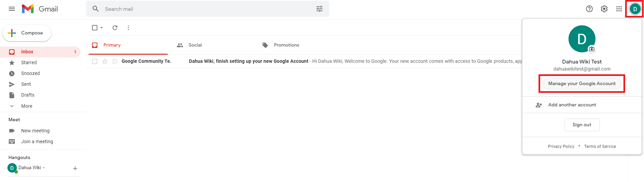Switch to the Social tab
This screenshot has width=644, height=182.
pyautogui.click(x=195, y=45)
